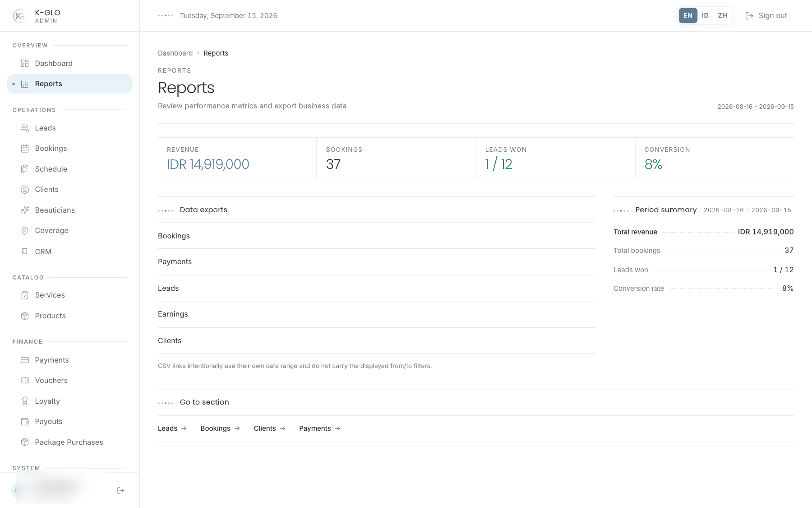Image resolution: width=812 pixels, height=508 pixels.
Task: Click the Payments card icon in sidebar
Action: point(25,360)
